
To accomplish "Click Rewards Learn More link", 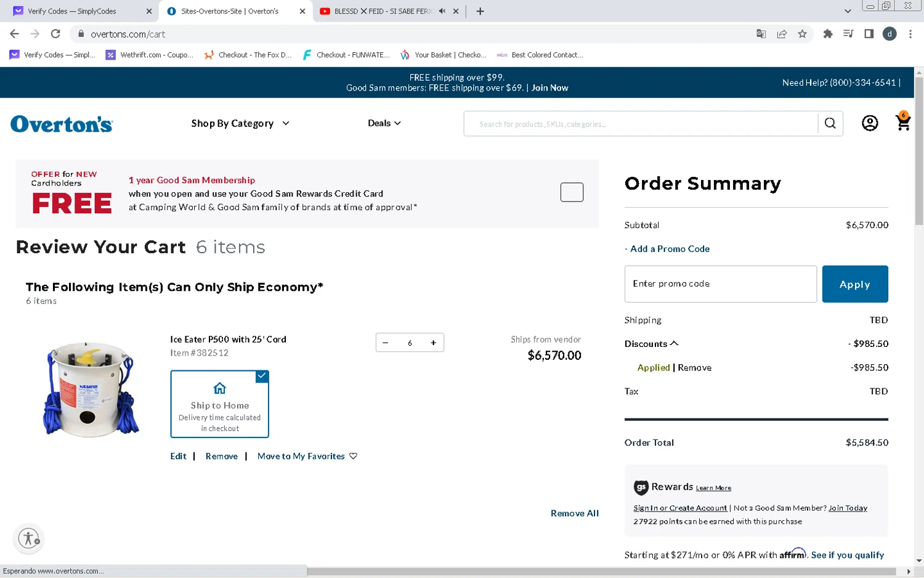I will (713, 488).
